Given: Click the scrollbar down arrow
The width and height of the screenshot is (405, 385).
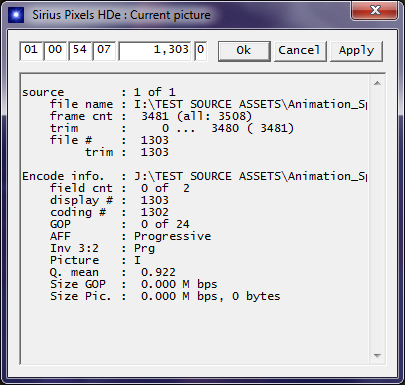Looking at the screenshot, I should 377,356.
